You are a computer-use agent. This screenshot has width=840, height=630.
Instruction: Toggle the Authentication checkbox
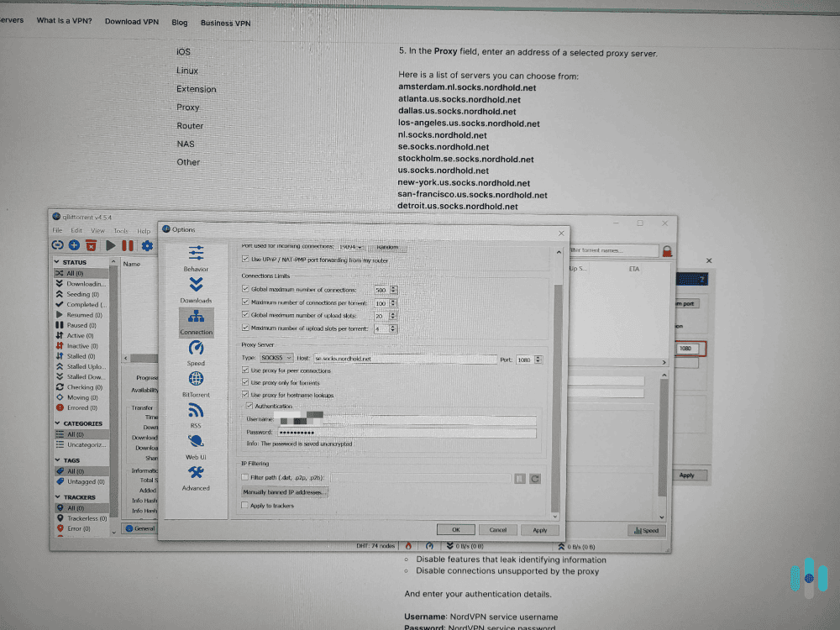pyautogui.click(x=249, y=406)
